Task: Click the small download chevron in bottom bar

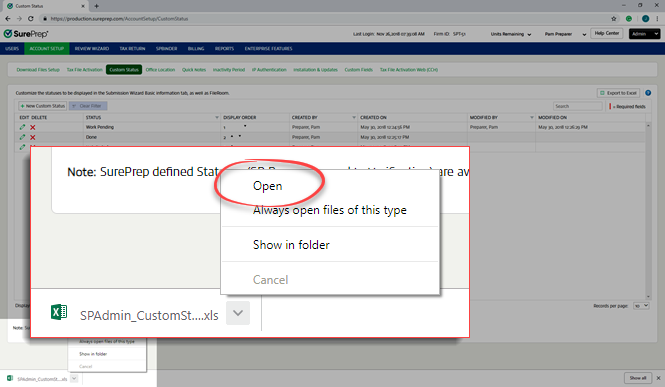Action: (74, 379)
